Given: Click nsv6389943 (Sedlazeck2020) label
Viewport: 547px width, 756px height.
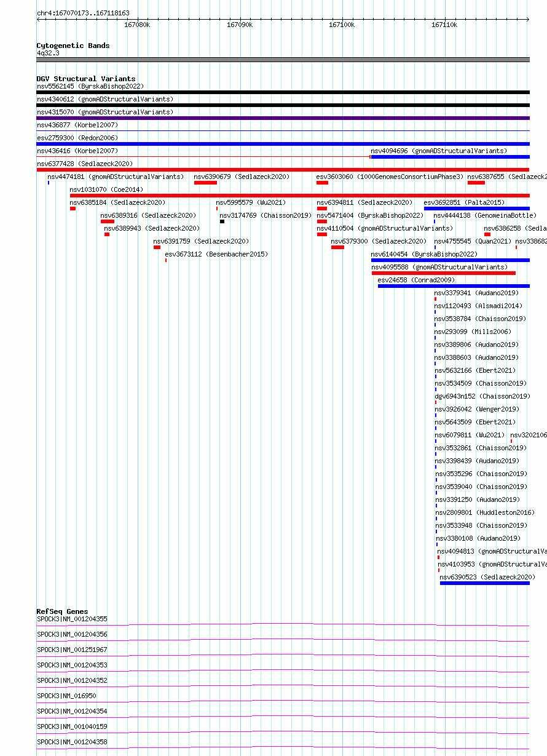Looking at the screenshot, I should tap(152, 228).
